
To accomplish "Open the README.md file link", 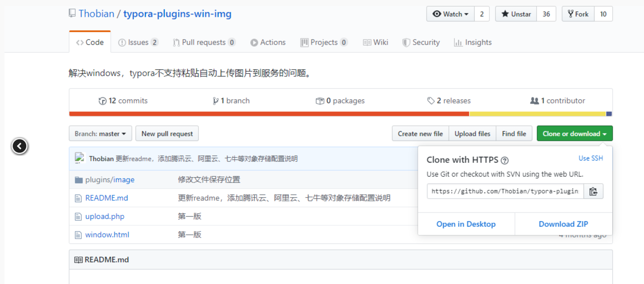I will [107, 198].
